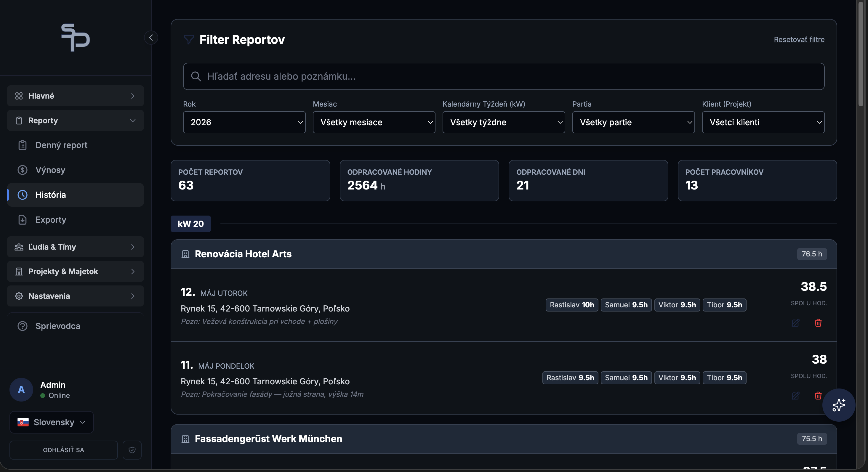
Task: Click the vertical page scrollbar
Action: point(861,54)
